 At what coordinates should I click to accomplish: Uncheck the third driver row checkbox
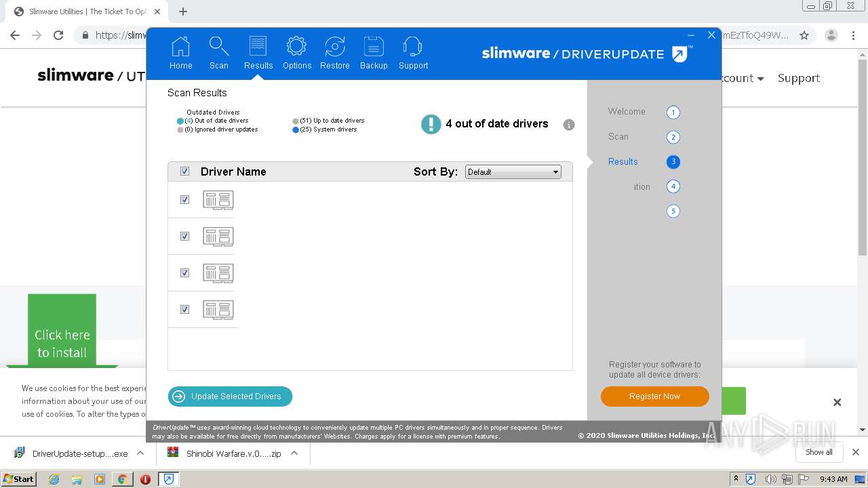184,273
